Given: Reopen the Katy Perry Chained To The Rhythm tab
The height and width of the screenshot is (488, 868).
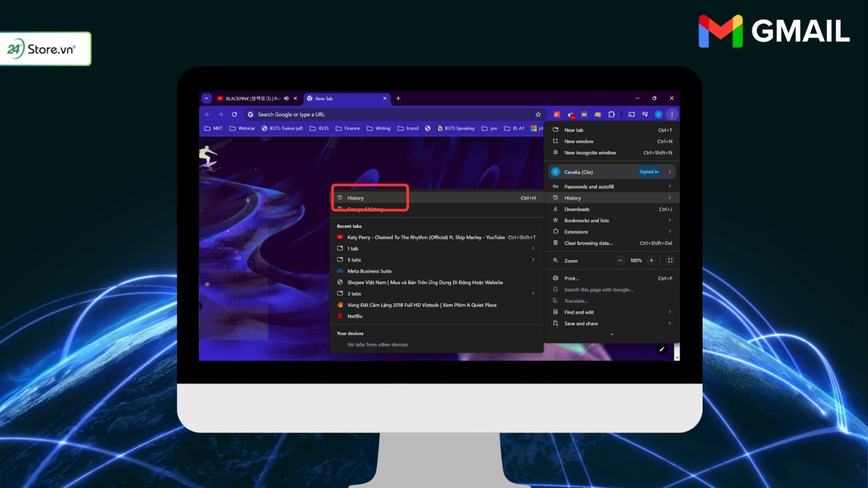Looking at the screenshot, I should (x=437, y=237).
